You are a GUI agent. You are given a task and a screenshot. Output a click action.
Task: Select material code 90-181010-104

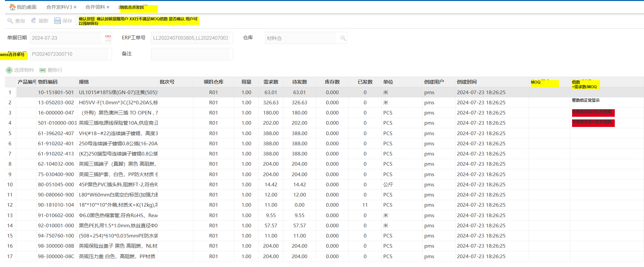pos(56,205)
